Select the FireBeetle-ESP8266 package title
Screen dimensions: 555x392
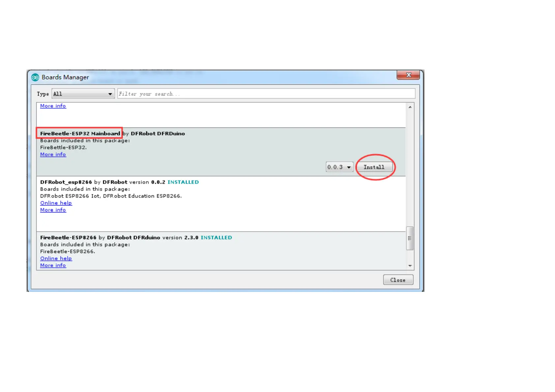68,238
